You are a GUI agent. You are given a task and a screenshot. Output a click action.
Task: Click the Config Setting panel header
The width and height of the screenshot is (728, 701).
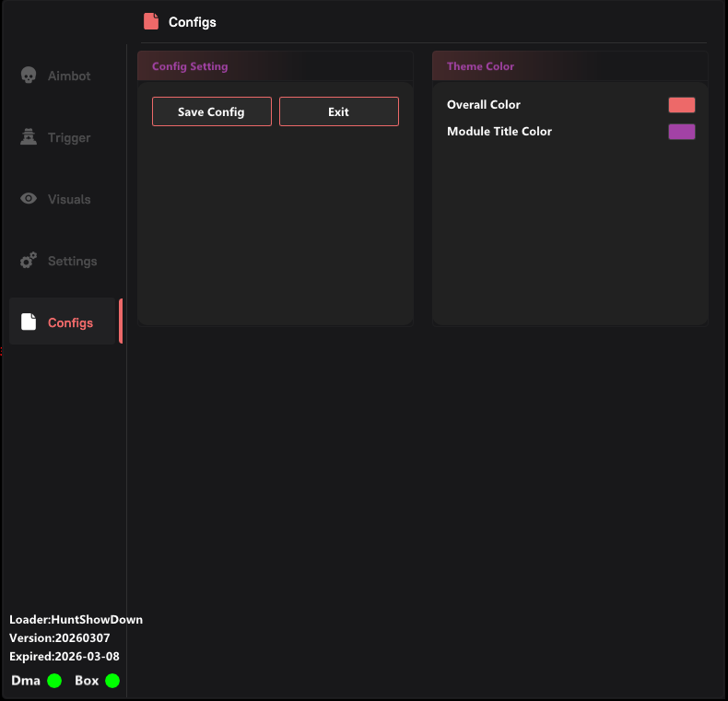(x=275, y=66)
